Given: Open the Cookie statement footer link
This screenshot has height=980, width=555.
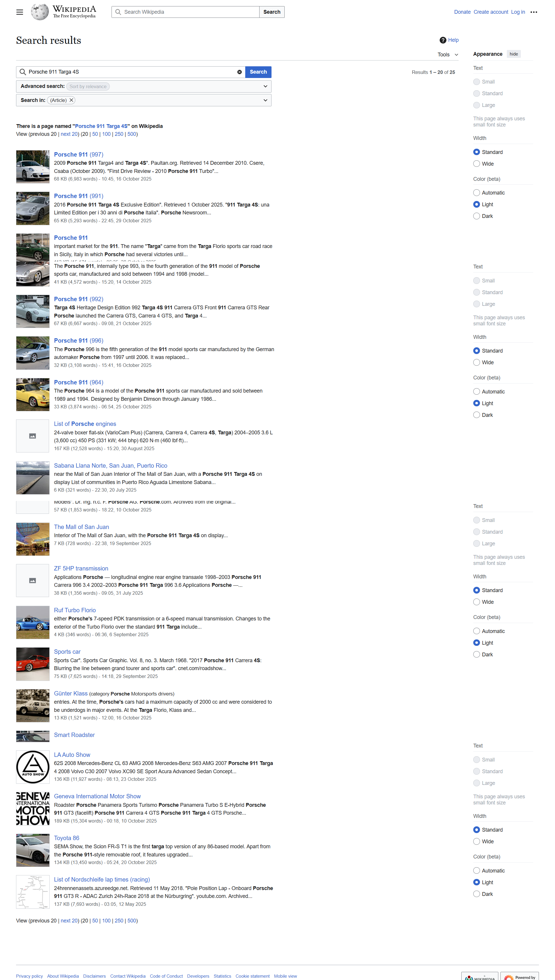Looking at the screenshot, I should click(x=252, y=976).
